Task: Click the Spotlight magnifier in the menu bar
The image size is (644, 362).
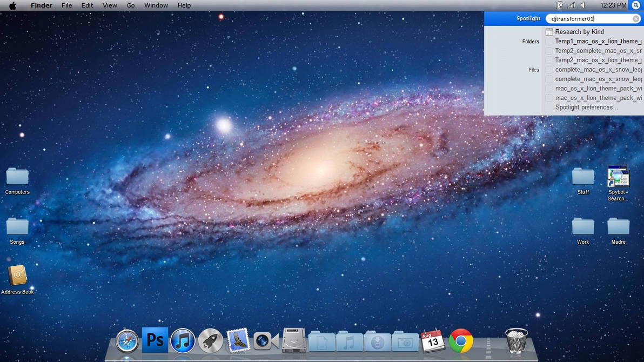Action: [x=636, y=5]
